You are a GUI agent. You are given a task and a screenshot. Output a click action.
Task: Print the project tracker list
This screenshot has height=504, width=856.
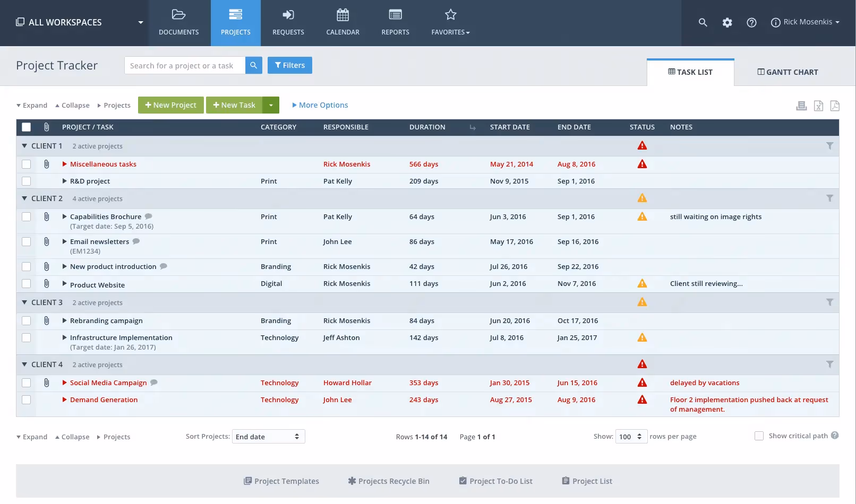801,106
